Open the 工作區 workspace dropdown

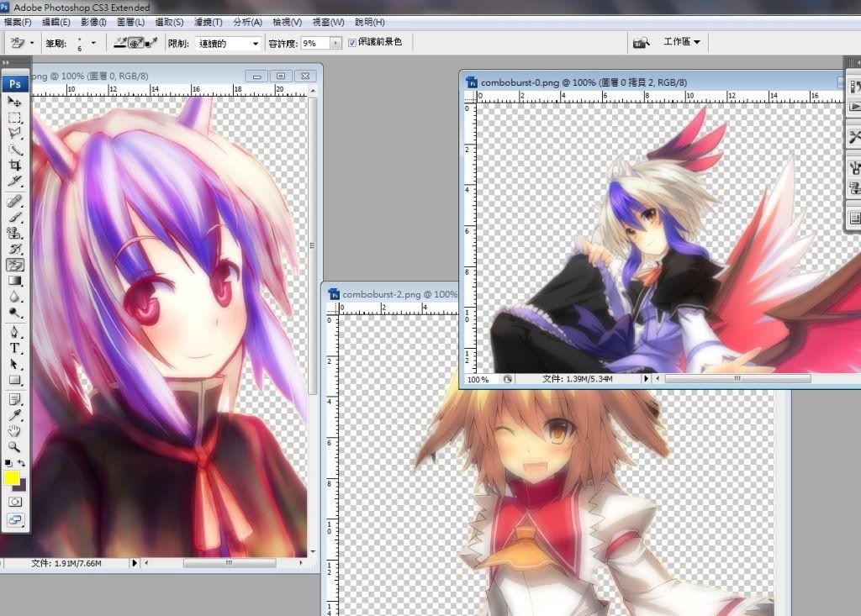coord(681,42)
